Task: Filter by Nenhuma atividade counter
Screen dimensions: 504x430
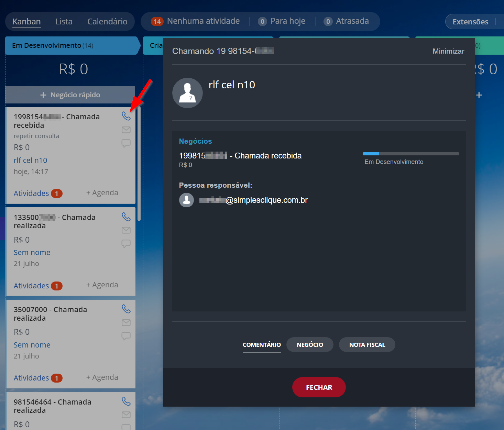Action: pos(196,21)
